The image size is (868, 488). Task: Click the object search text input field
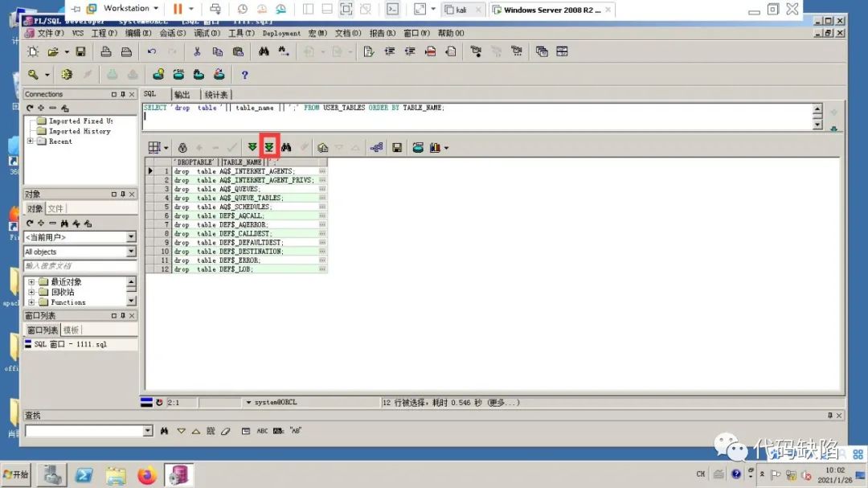79,266
